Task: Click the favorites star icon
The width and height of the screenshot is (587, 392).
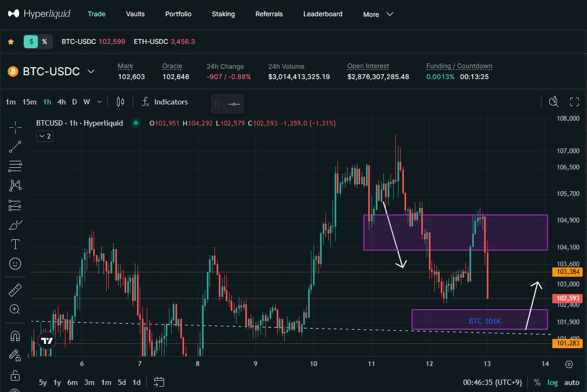Action: (x=11, y=42)
